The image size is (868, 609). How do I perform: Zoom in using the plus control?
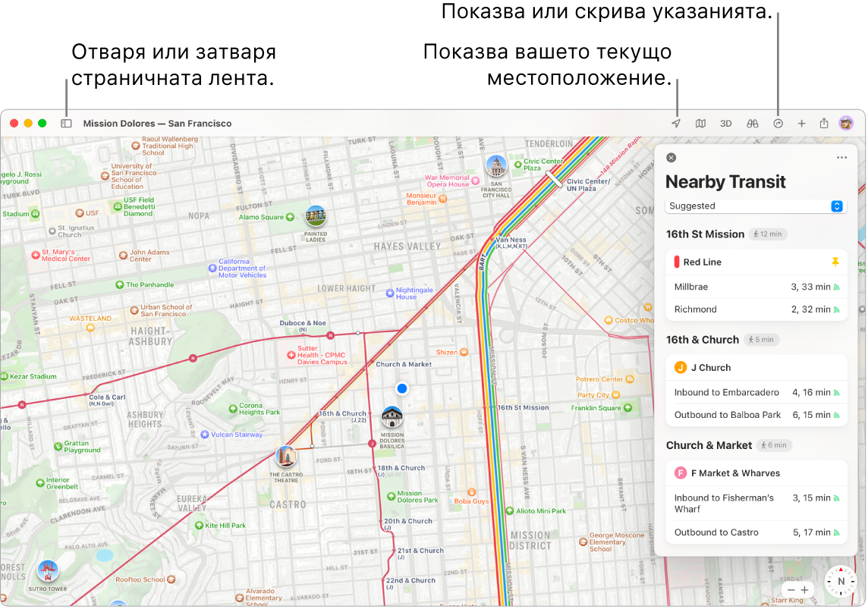tap(804, 589)
